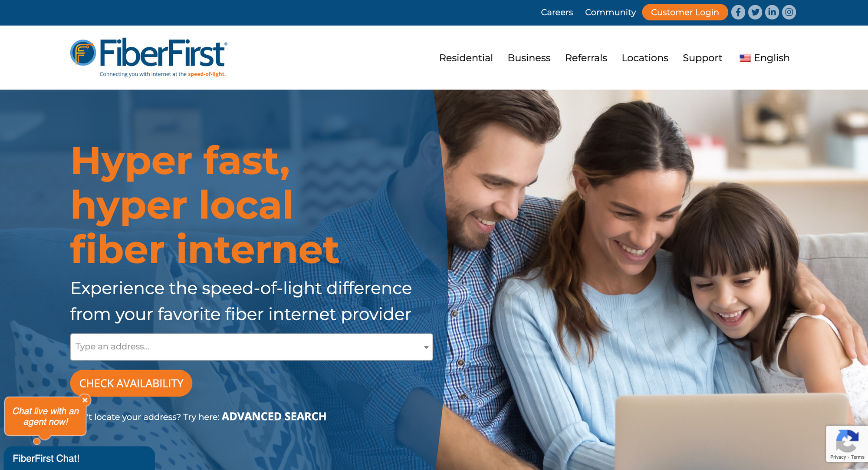Close the chat popup with X icon
868x470 pixels.
85,399
